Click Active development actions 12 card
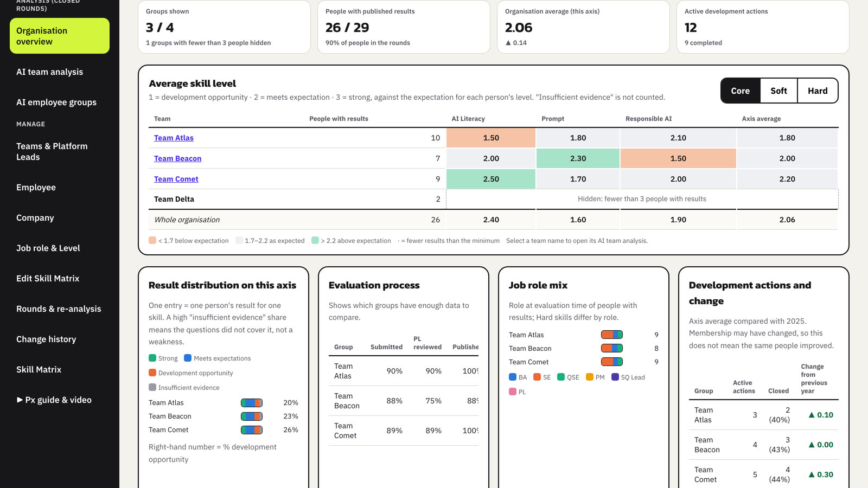Image resolution: width=868 pixels, height=488 pixels. pos(763,27)
